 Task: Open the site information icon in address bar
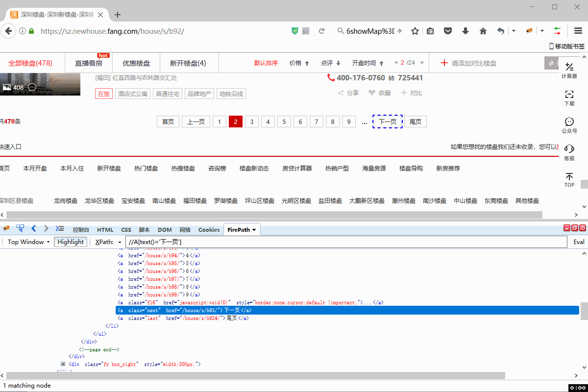[23, 31]
